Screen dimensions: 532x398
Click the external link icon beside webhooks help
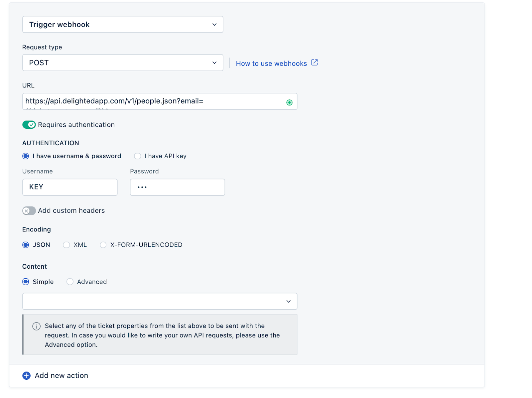(315, 63)
